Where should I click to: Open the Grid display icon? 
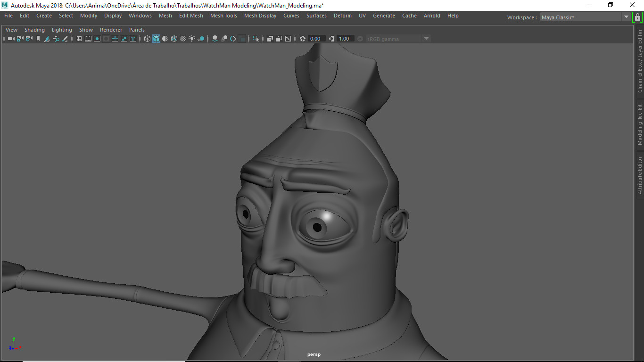point(79,39)
